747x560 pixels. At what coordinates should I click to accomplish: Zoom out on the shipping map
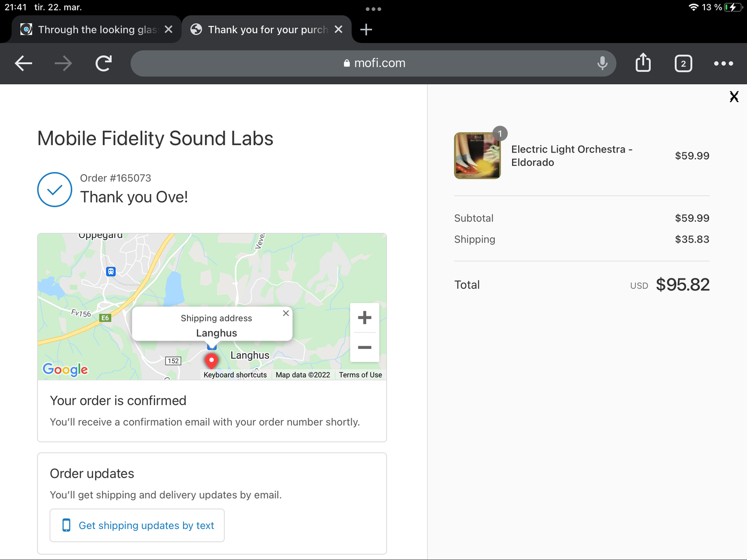tap(365, 347)
